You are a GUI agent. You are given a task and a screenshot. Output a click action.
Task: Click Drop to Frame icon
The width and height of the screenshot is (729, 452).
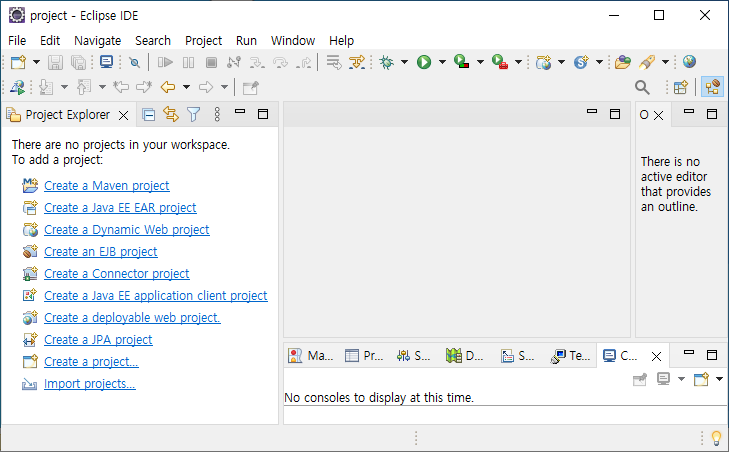pos(334,62)
